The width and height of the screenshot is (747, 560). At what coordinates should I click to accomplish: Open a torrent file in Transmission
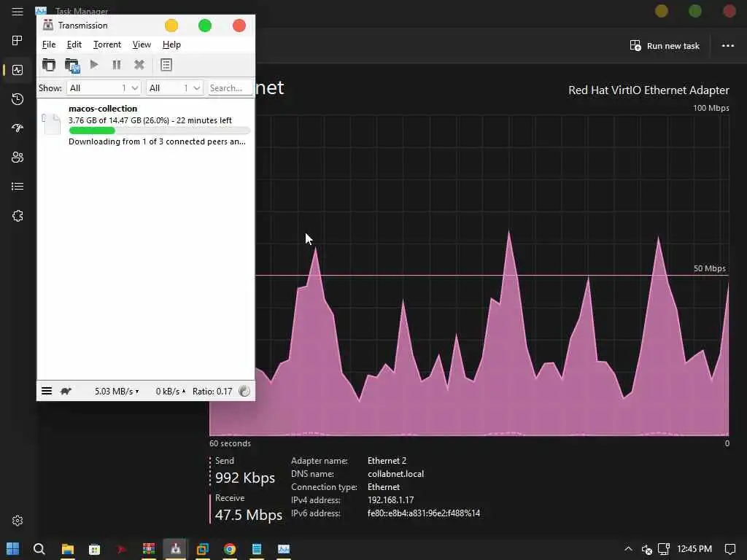click(x=49, y=65)
